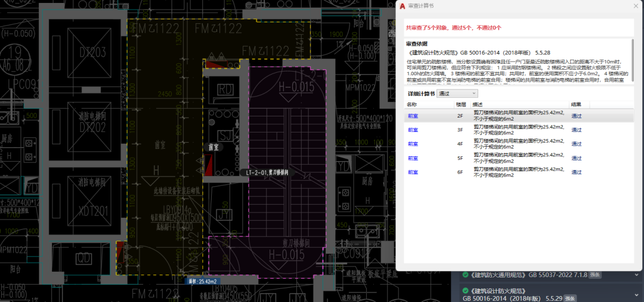644x302 pixels.
Task: Select the 《建筑防火通用规范》 GB 55037-2022 entry
Action: tap(528, 275)
